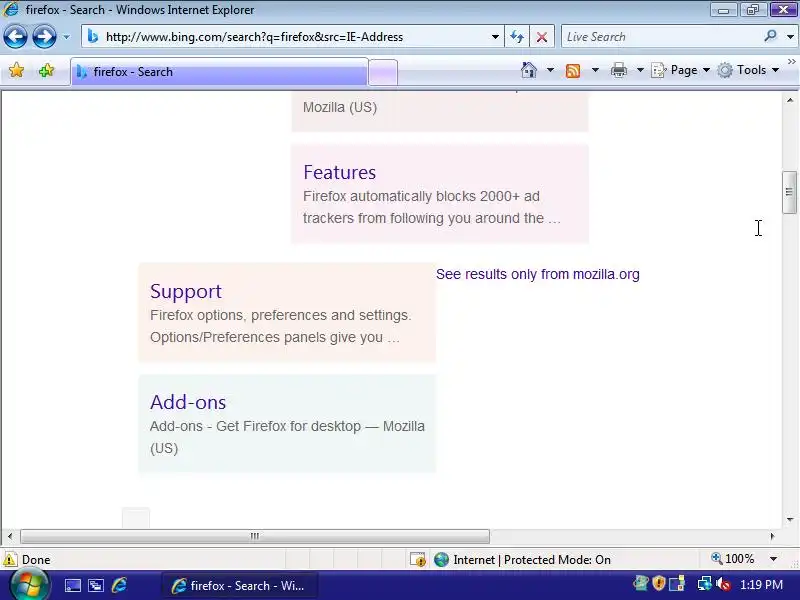Click the 'Mozilla (US)' snippet text
This screenshot has height=600, width=800.
tap(340, 108)
